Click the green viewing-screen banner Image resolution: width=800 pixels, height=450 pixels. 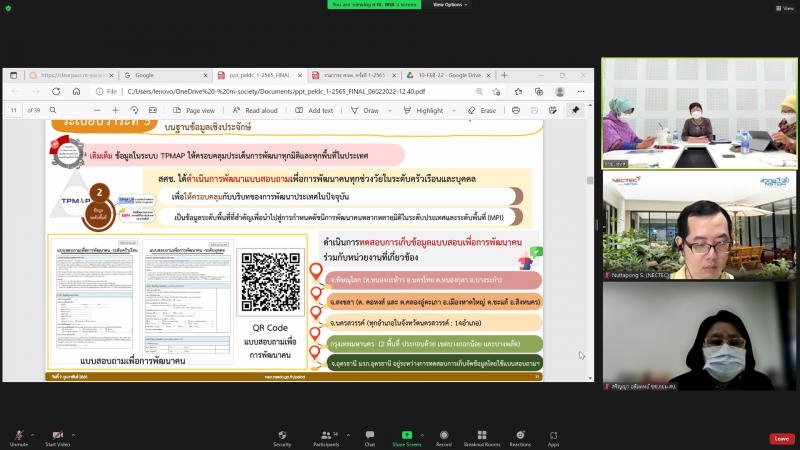click(x=374, y=5)
